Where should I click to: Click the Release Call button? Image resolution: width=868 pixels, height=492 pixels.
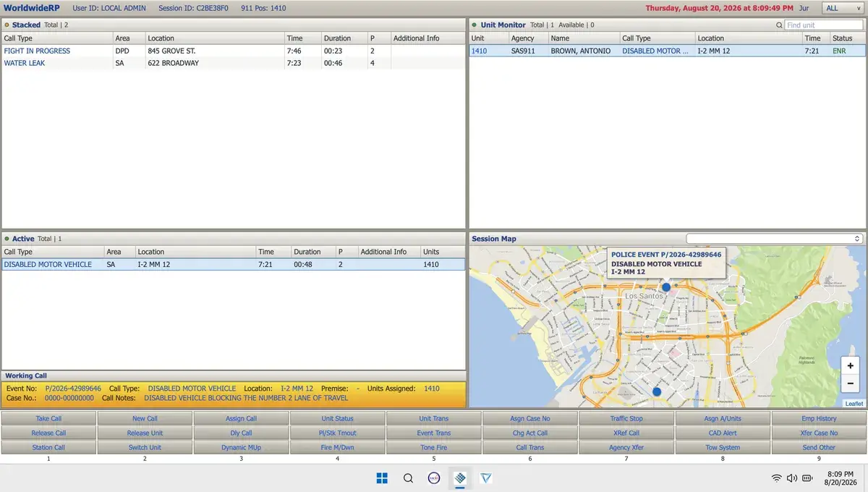[48, 433]
